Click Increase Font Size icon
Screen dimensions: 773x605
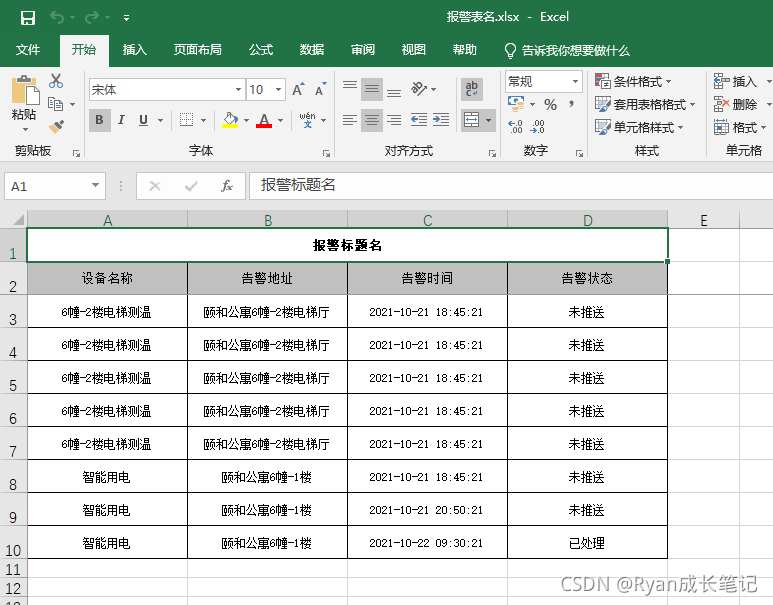click(x=298, y=90)
